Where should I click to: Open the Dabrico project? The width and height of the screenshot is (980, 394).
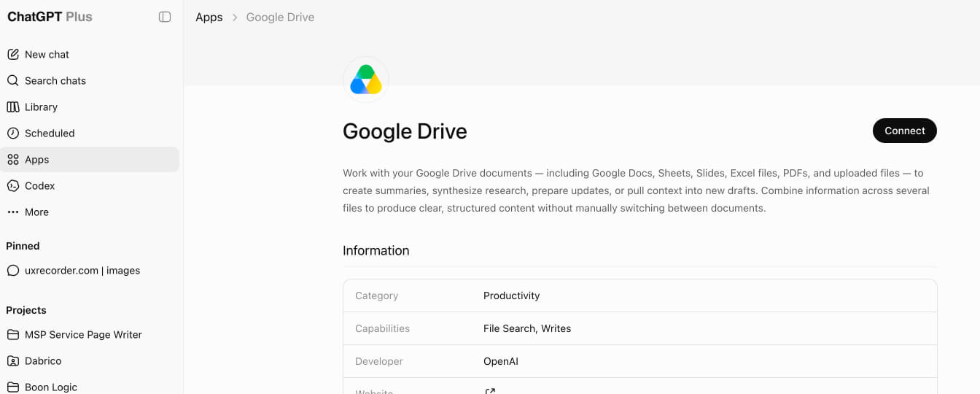[90, 360]
